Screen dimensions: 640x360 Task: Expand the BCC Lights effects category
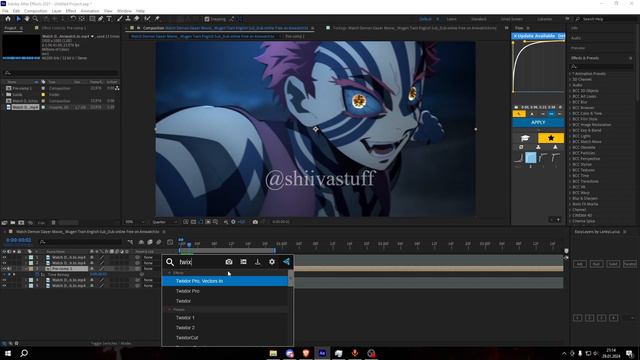(570, 136)
